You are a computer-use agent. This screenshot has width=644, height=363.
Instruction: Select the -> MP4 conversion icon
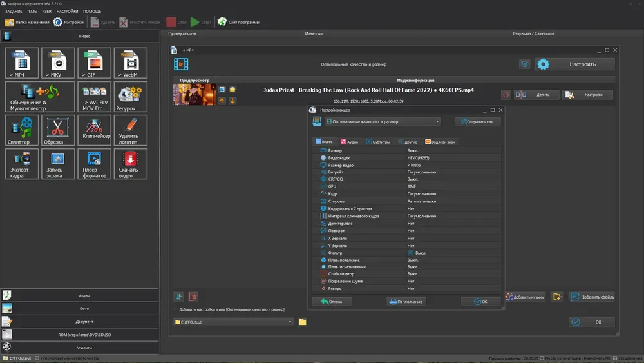tap(22, 63)
